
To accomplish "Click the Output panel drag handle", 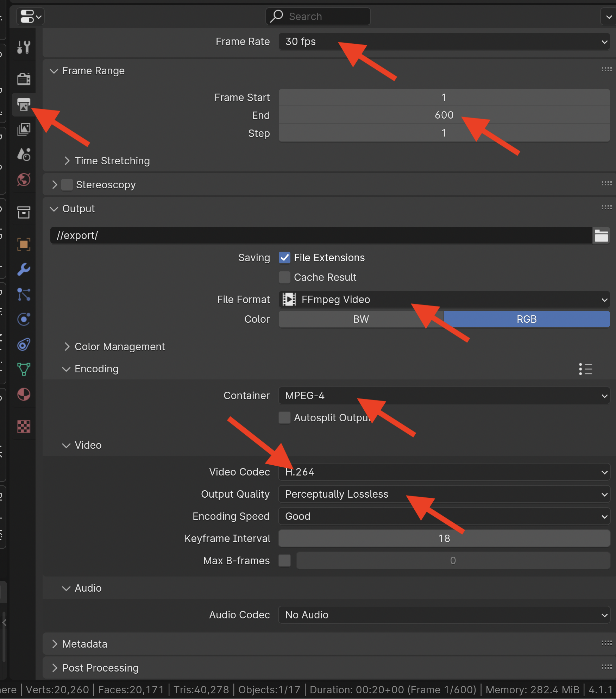I will 606,208.
